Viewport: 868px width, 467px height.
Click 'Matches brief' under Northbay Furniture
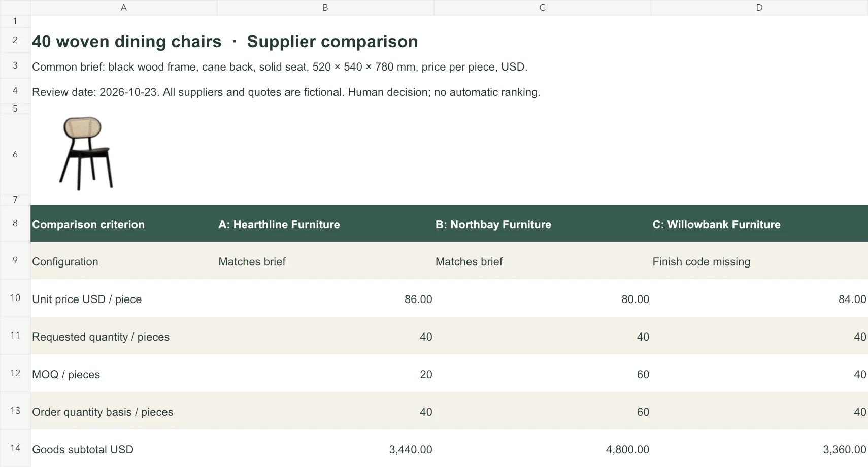coord(543,261)
